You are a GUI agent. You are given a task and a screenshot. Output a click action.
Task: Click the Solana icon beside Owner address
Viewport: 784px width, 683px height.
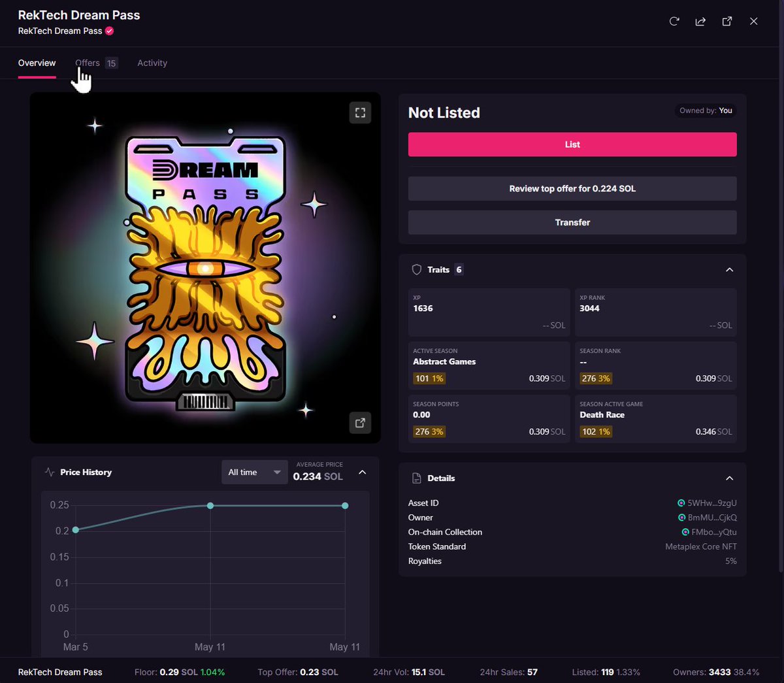coord(681,518)
